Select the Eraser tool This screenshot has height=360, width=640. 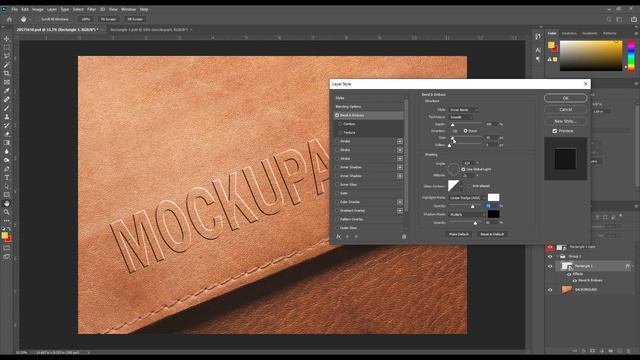(7, 134)
